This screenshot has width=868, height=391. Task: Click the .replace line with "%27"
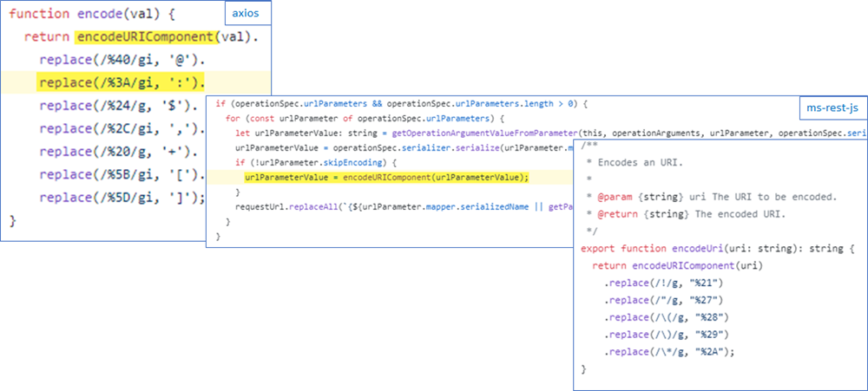[664, 300]
